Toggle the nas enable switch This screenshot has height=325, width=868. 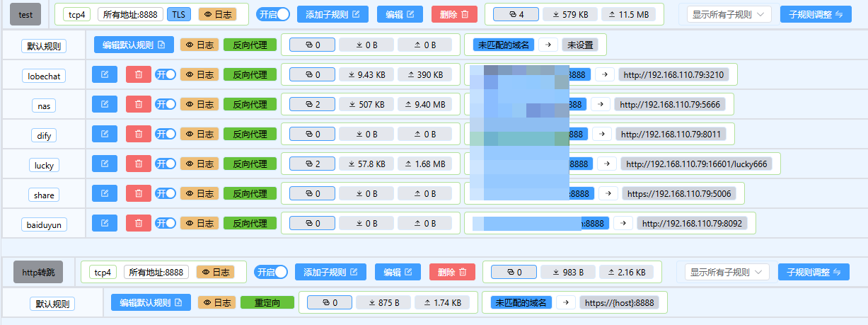tap(166, 104)
